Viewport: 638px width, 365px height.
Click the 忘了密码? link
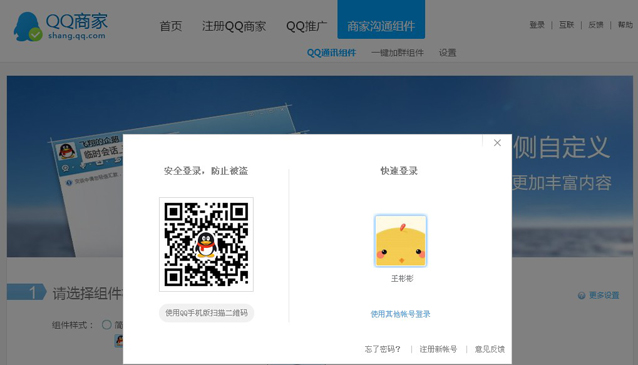(382, 349)
